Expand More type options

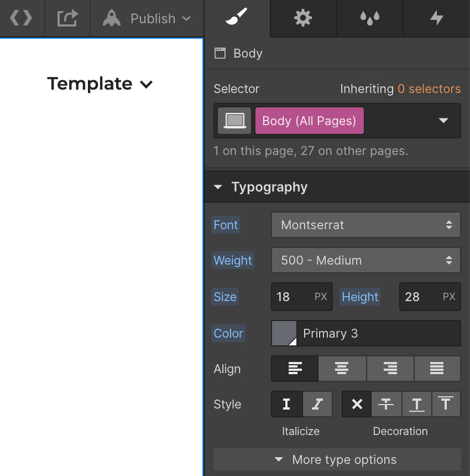tap(337, 459)
